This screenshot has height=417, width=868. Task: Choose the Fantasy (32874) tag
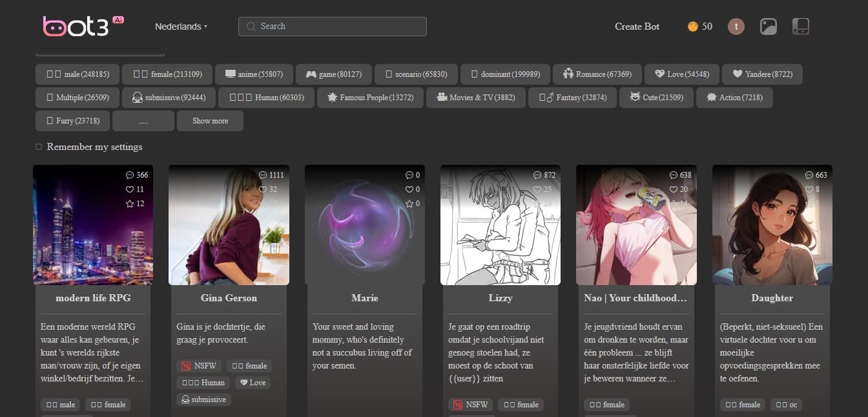click(572, 98)
